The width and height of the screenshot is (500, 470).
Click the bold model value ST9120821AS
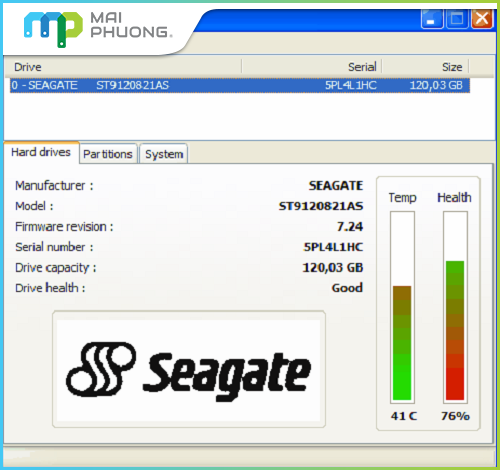[x=321, y=206]
